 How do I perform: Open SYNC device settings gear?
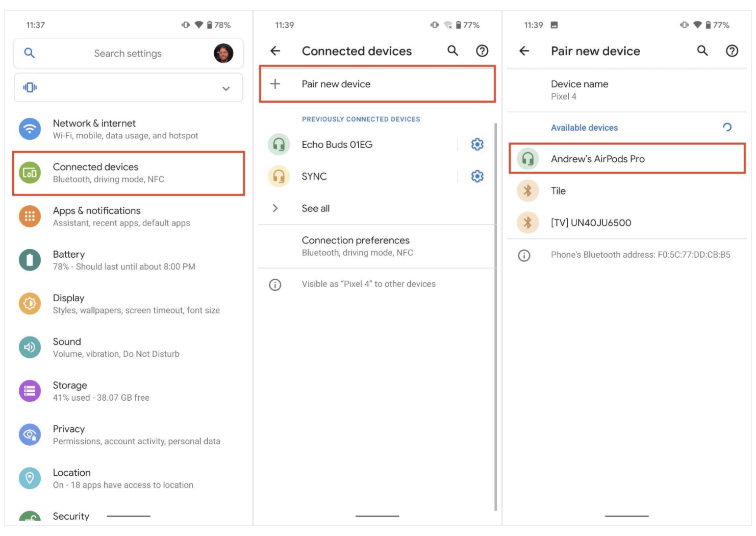tap(477, 177)
